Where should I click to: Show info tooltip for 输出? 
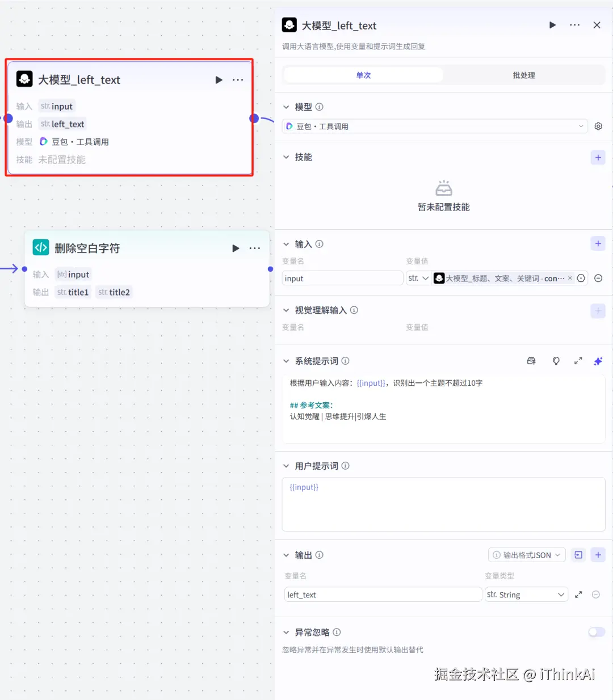point(320,555)
